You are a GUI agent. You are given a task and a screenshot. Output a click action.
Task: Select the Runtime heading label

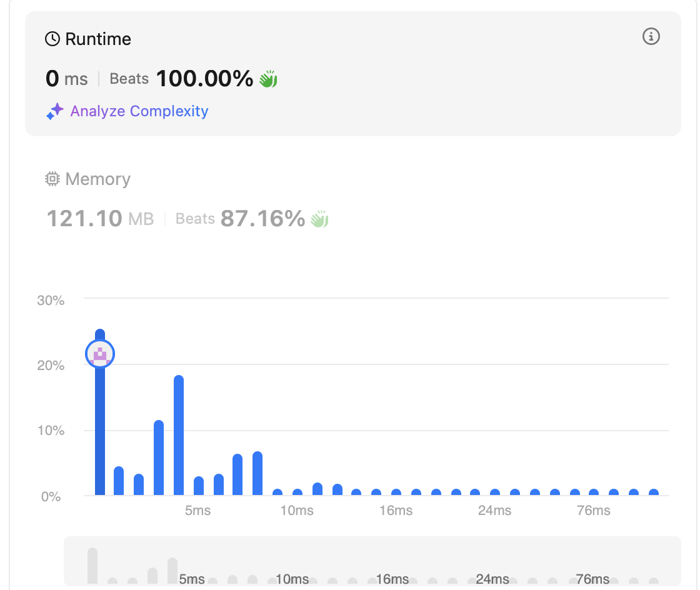[x=98, y=39]
